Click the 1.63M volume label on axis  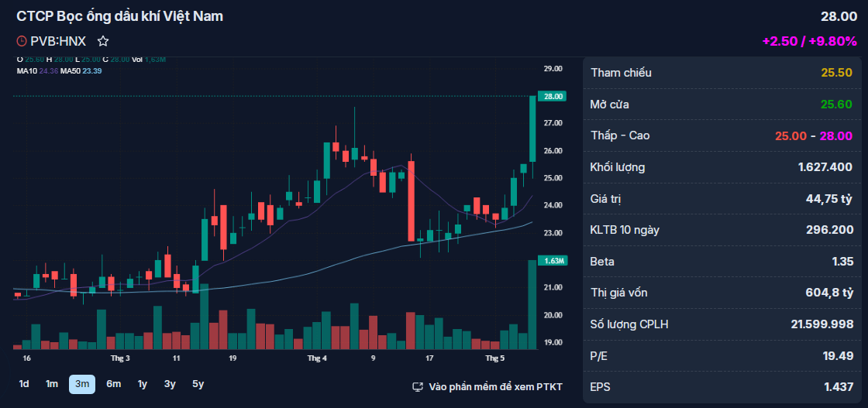pyautogui.click(x=553, y=260)
